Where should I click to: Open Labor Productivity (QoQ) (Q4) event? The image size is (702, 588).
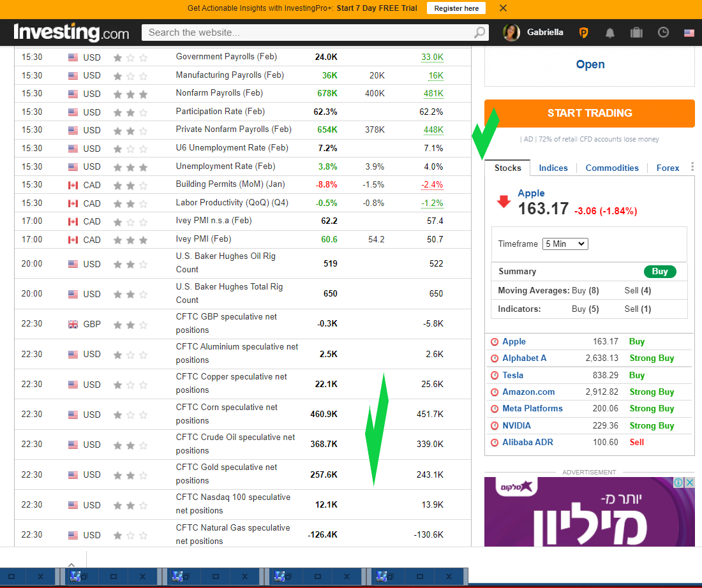pos(232,203)
